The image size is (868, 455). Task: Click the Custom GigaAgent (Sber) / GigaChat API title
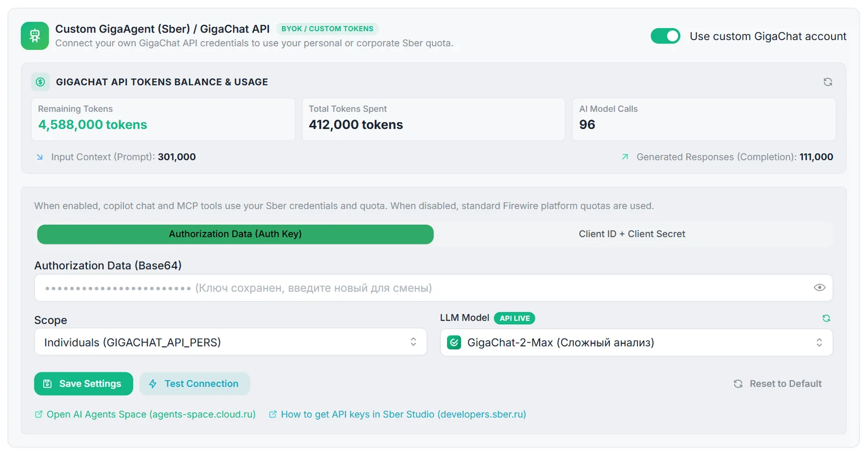162,29
